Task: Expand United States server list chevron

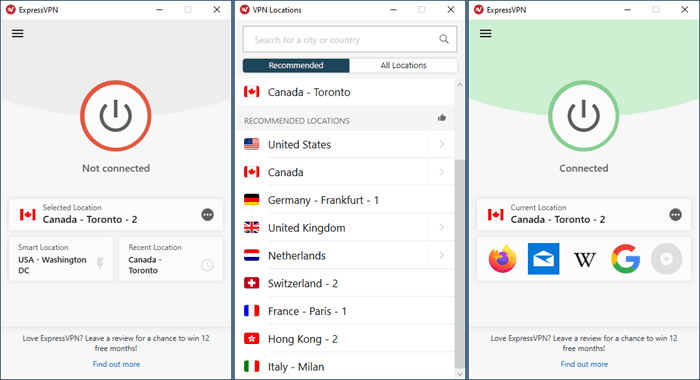Action: [442, 144]
